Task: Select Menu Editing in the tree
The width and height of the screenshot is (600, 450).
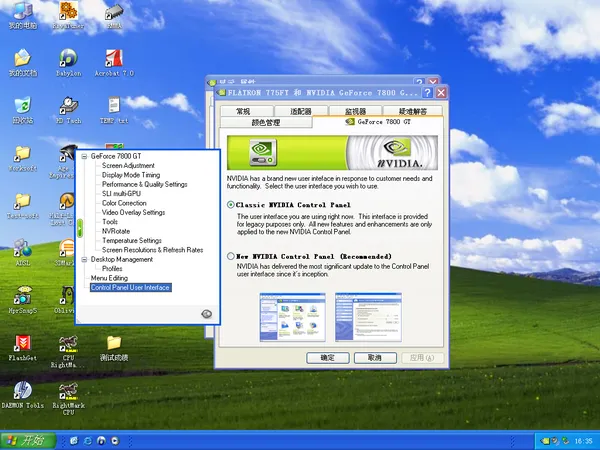Action: (x=109, y=278)
